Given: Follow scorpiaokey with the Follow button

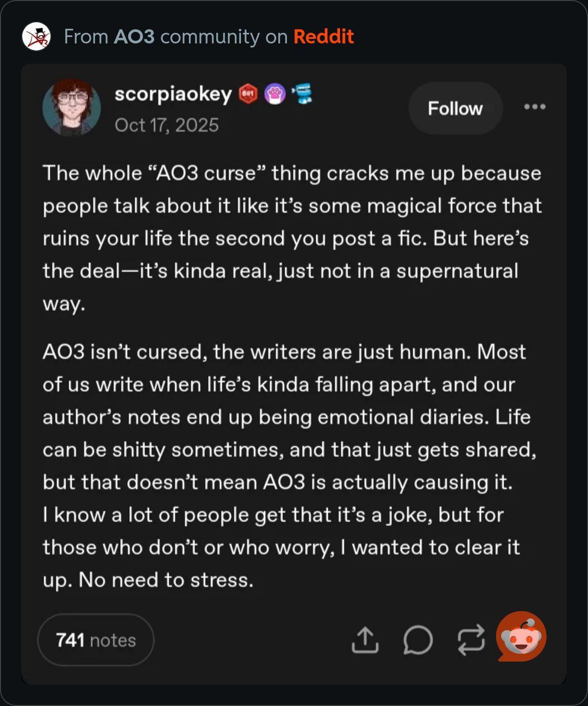Looking at the screenshot, I should [x=455, y=109].
